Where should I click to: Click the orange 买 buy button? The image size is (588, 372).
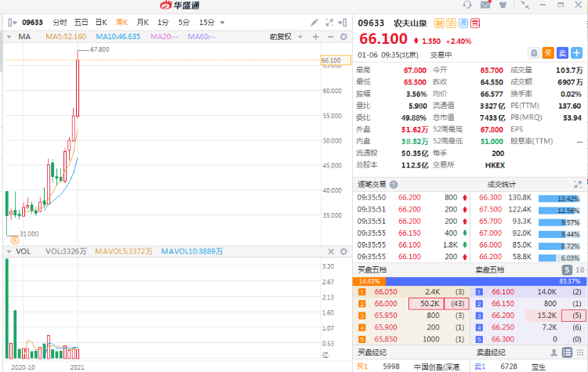pyautogui.click(x=549, y=53)
